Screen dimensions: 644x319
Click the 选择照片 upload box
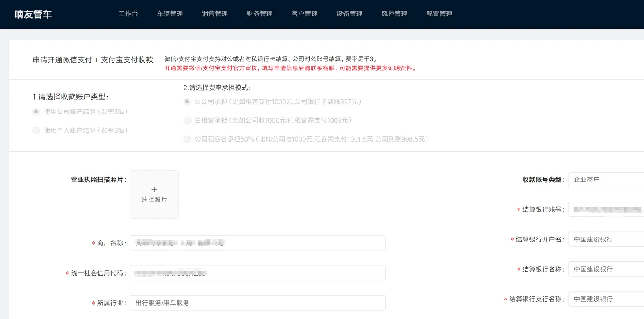pos(154,194)
